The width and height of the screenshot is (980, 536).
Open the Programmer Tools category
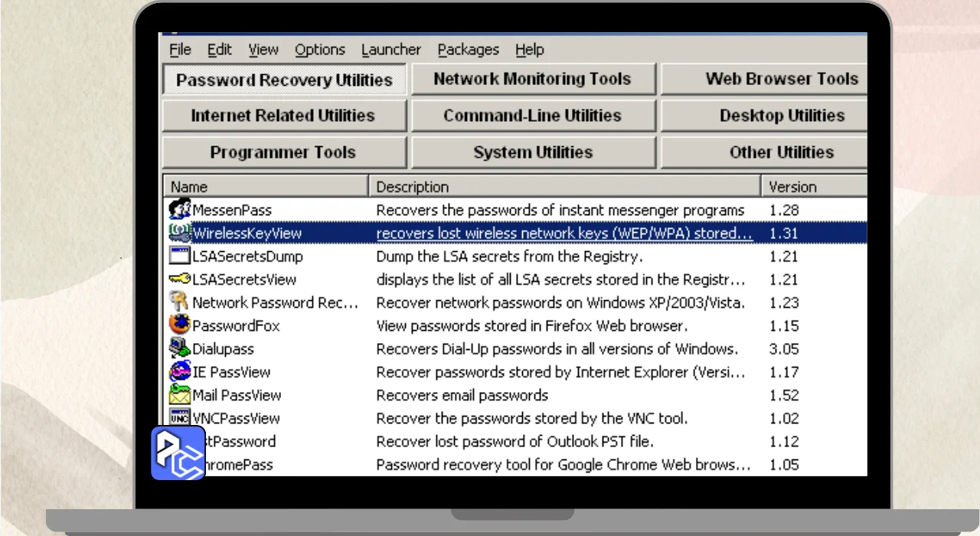[x=283, y=152]
